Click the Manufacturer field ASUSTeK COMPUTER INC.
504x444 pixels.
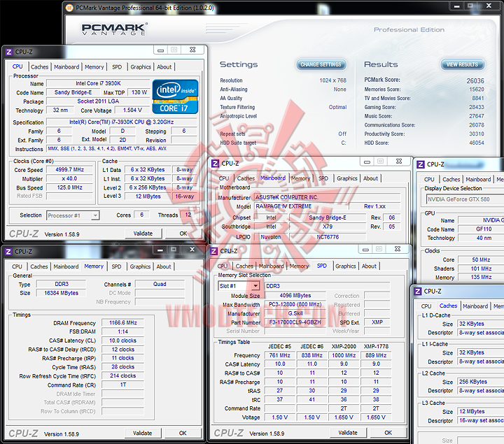(x=328, y=197)
